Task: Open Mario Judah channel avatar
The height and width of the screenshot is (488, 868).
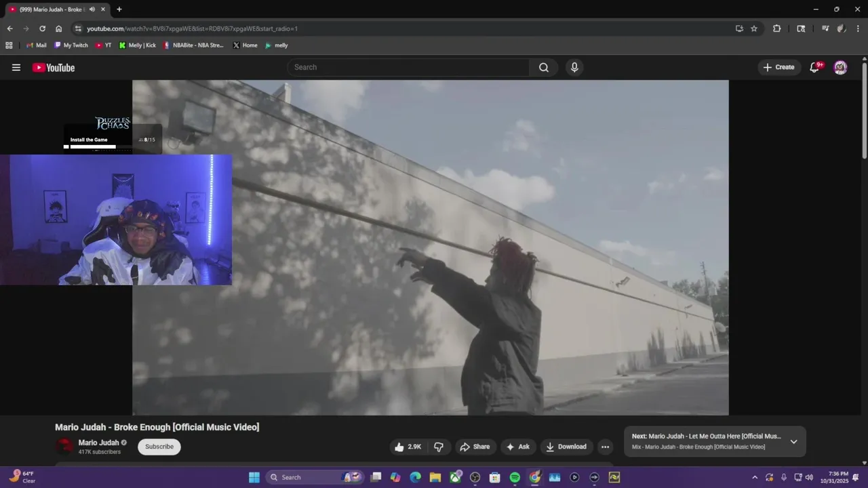Action: coord(64,447)
